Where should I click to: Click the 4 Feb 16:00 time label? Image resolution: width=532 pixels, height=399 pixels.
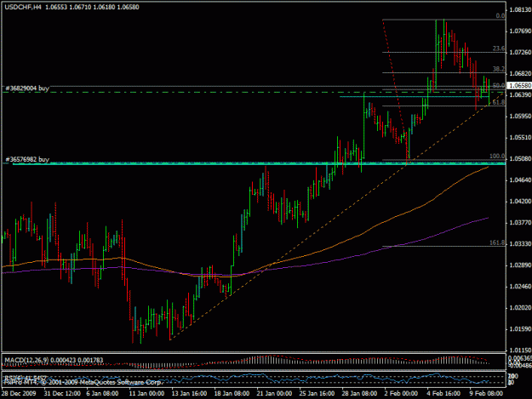[x=443, y=394]
